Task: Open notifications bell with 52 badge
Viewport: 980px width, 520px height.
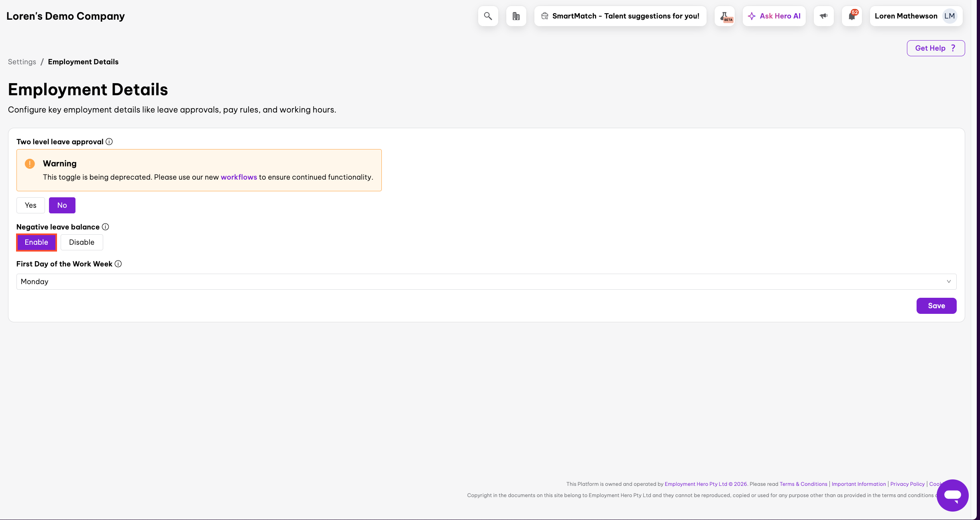Action: 852,16
